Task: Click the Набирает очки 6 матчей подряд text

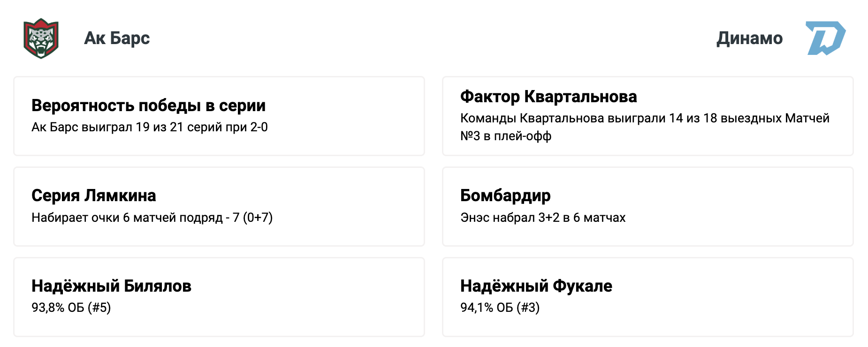Action: coord(152,218)
